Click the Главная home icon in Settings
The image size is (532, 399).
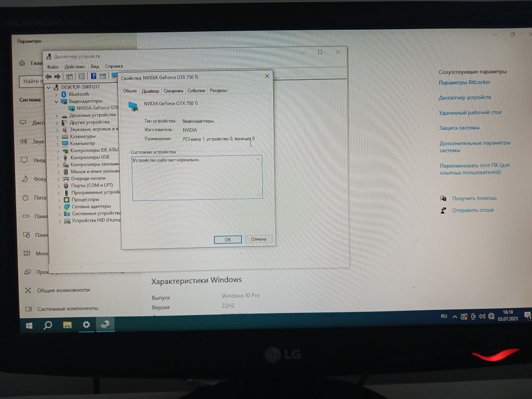(22, 63)
